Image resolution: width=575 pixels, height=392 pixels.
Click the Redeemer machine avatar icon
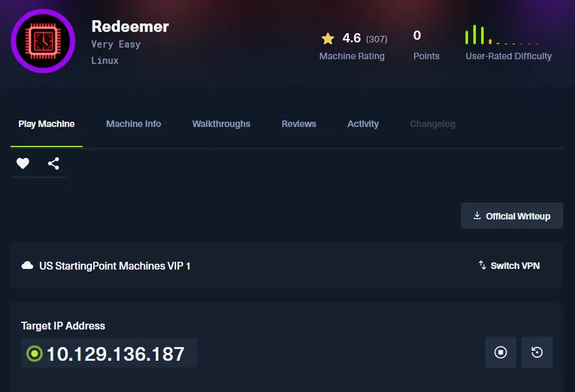coord(43,41)
